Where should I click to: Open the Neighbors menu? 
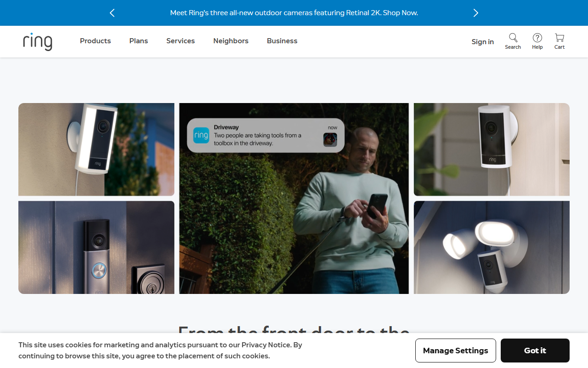(x=231, y=41)
